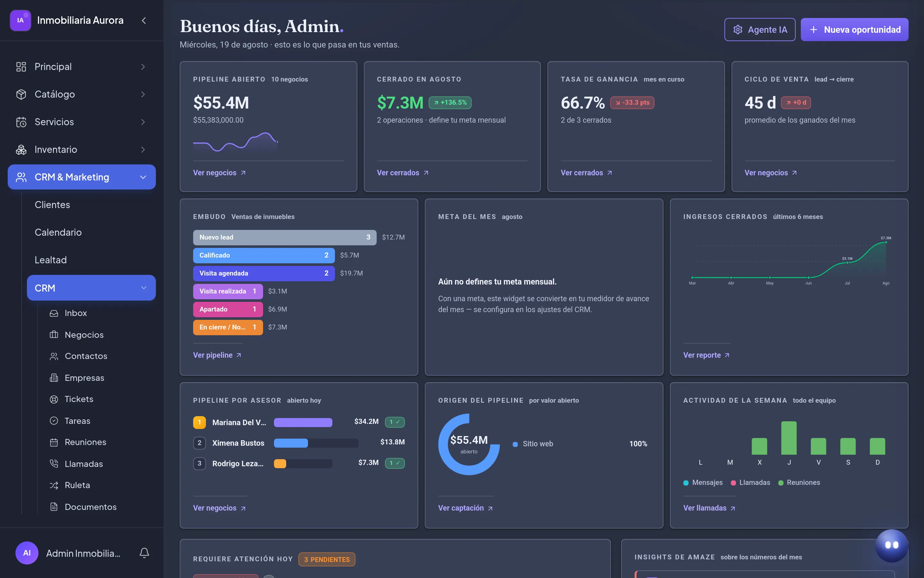The image size is (924, 578).
Task: Open Ver captación link
Action: (466, 508)
